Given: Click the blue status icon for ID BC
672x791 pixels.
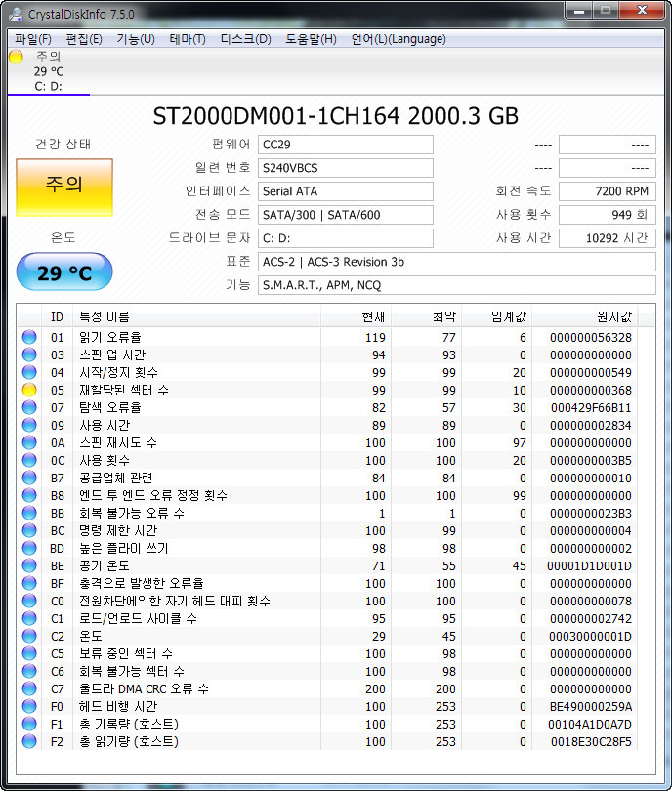Looking at the screenshot, I should pyautogui.click(x=29, y=530).
